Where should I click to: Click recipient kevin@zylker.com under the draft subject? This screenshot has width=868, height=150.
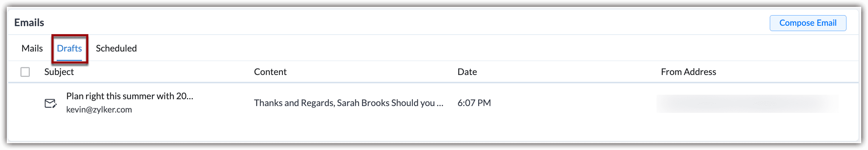click(x=99, y=110)
